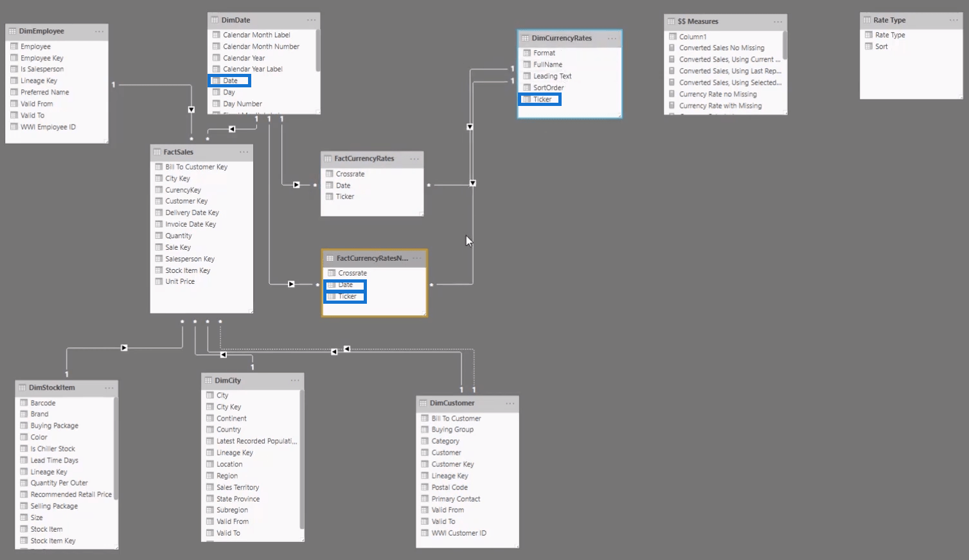Image resolution: width=969 pixels, height=560 pixels.
Task: Click the FactSales table header icon
Action: pos(157,152)
